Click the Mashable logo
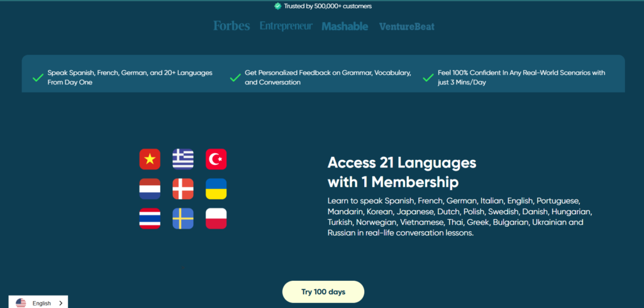The image size is (644, 308). [x=345, y=26]
